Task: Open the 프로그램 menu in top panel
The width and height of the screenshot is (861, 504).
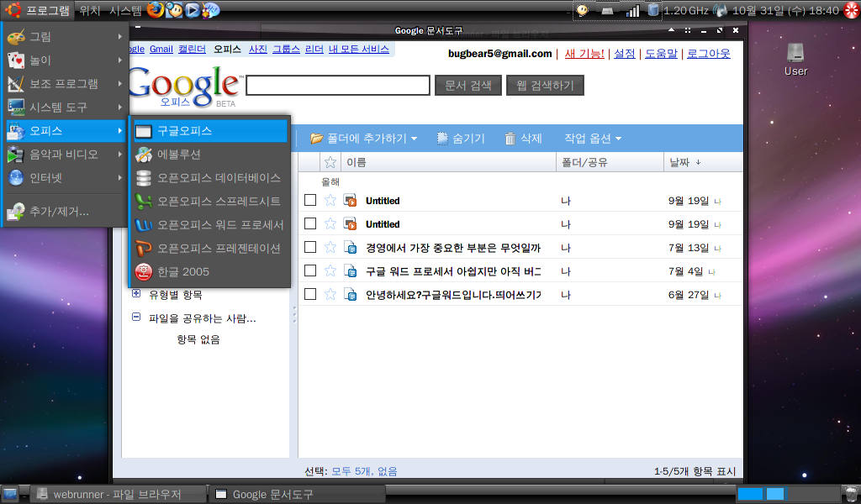Action: point(39,10)
